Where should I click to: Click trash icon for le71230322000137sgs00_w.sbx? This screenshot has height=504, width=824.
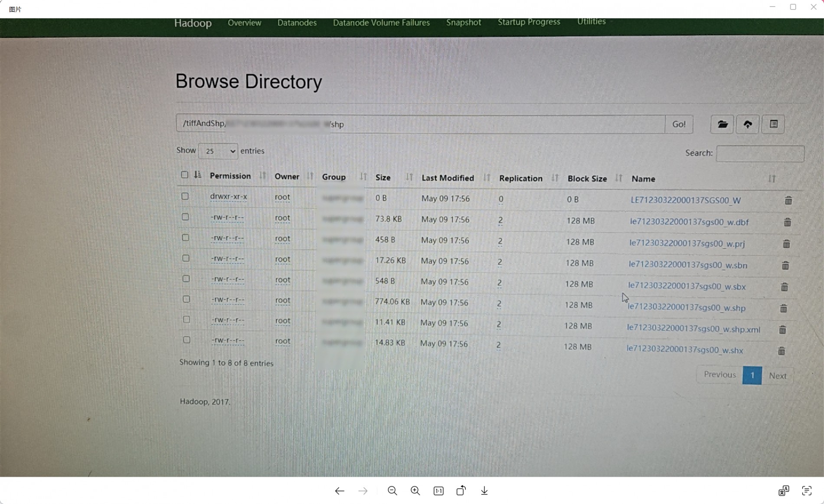point(785,287)
